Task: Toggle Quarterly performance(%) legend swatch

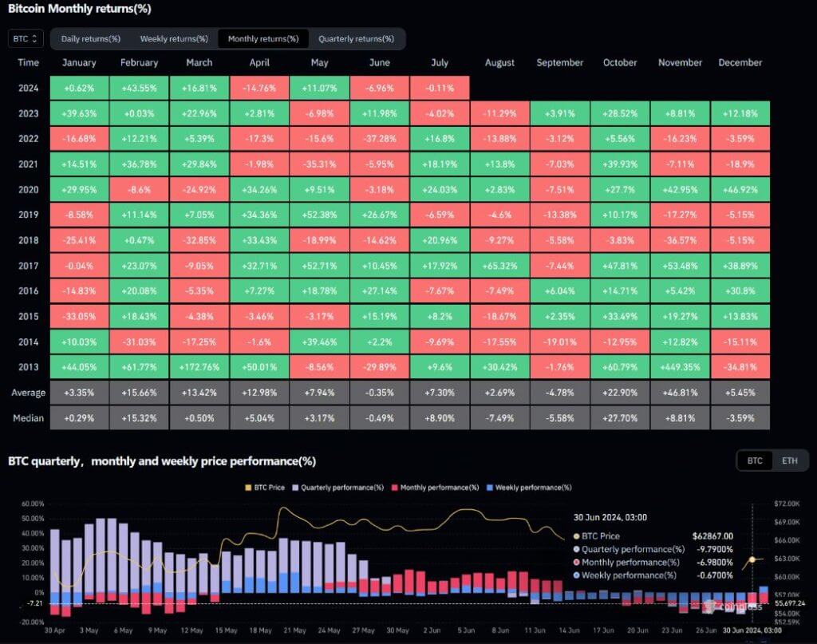Action: 295,488
